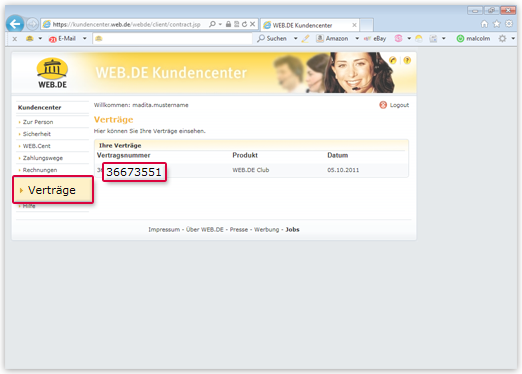Stop loading with address bar X
Image resolution: width=522 pixels, height=374 pixels.
point(252,24)
